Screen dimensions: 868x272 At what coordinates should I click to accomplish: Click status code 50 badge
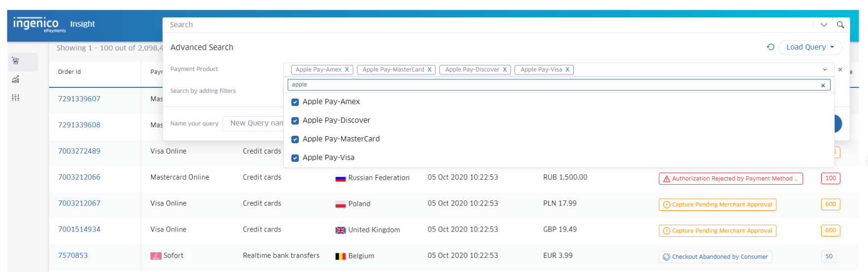pos(829,257)
